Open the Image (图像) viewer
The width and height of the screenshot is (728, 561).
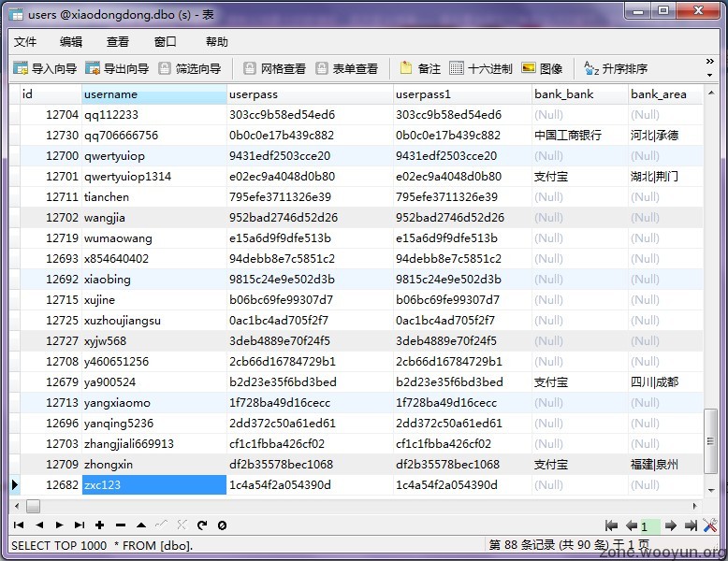[542, 68]
